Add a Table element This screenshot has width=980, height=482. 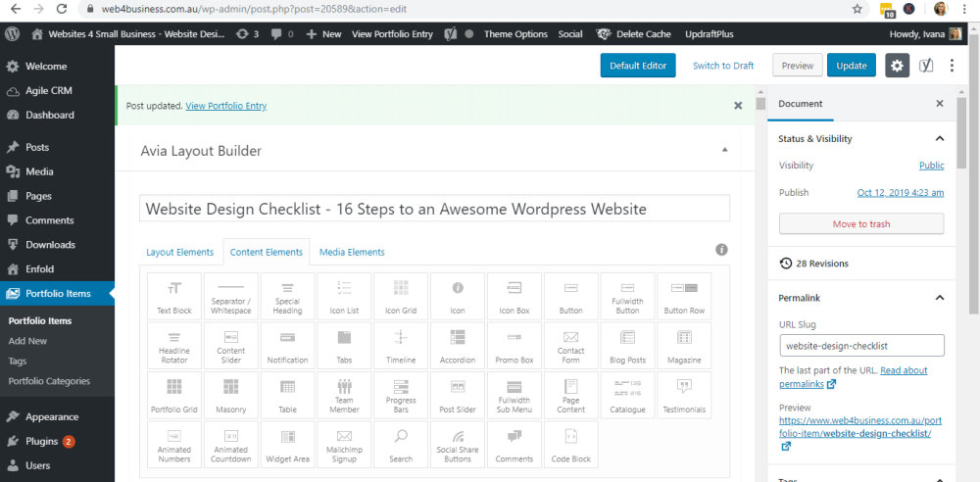pyautogui.click(x=287, y=395)
